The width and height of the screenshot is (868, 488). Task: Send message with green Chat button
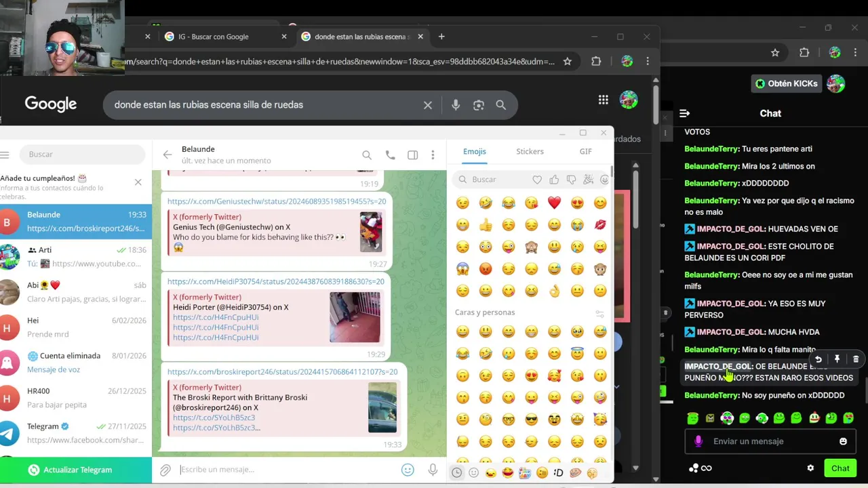tap(840, 468)
